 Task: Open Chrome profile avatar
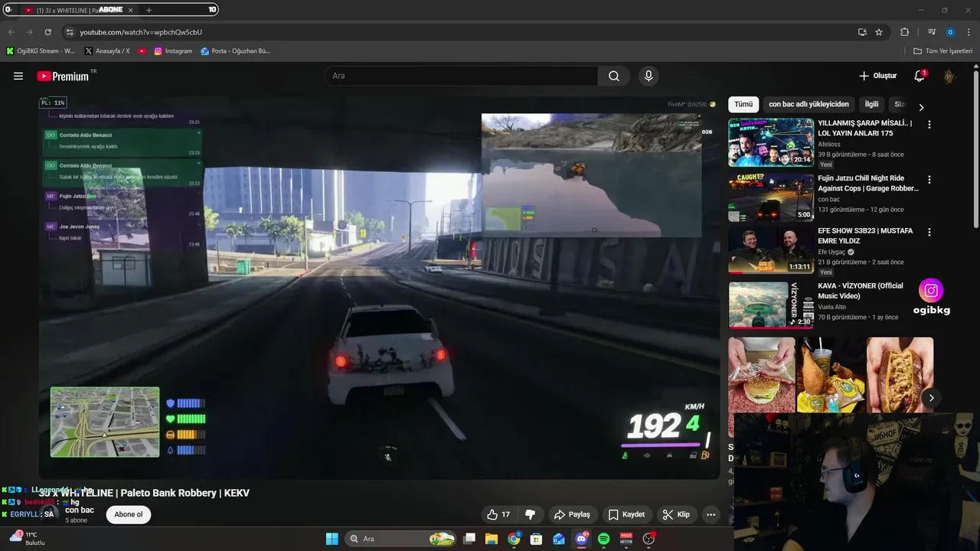[950, 32]
